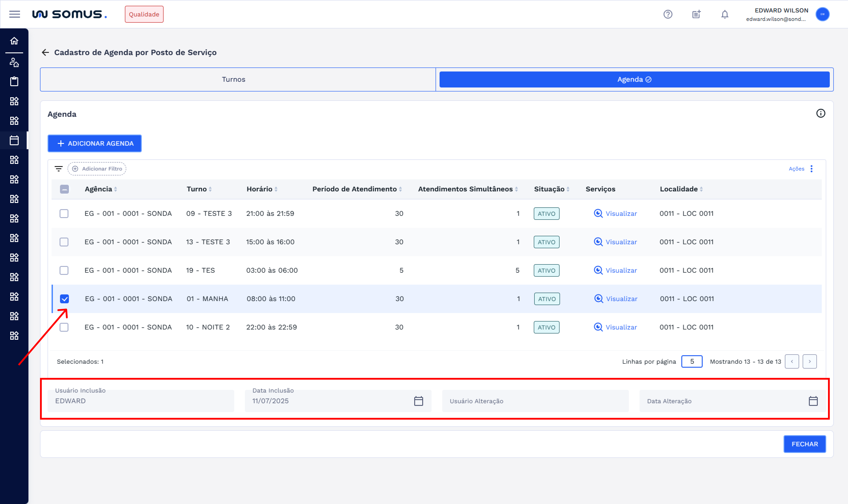Click the Linhas por página field
Viewport: 848px width, 504px height.
(692, 361)
